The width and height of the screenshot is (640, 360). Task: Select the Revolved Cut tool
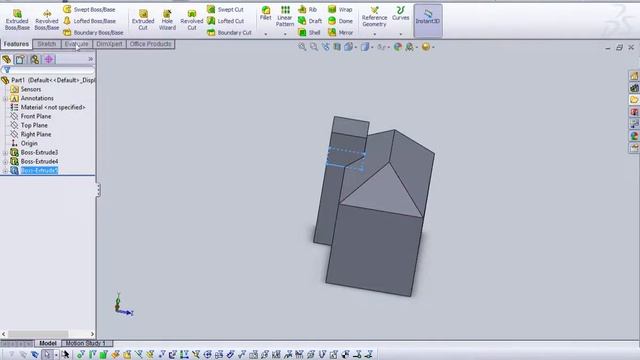(x=191, y=20)
